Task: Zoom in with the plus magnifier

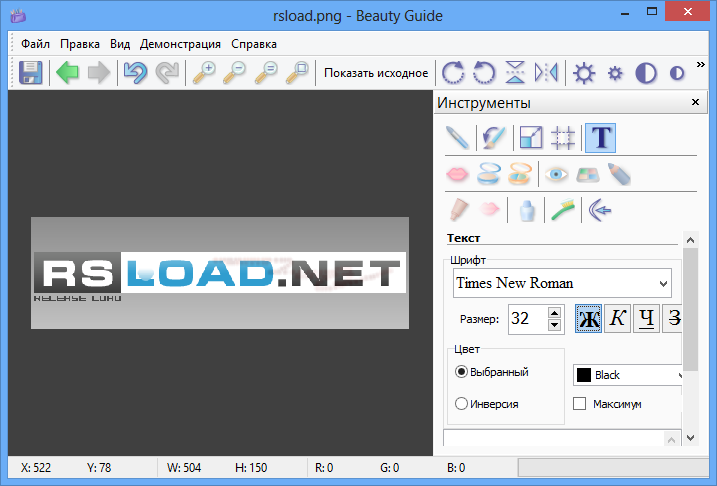Action: point(204,73)
